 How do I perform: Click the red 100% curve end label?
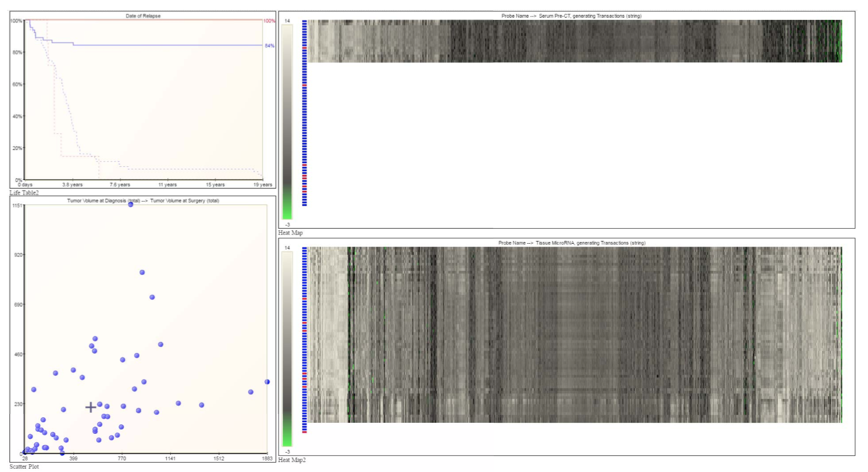[269, 21]
